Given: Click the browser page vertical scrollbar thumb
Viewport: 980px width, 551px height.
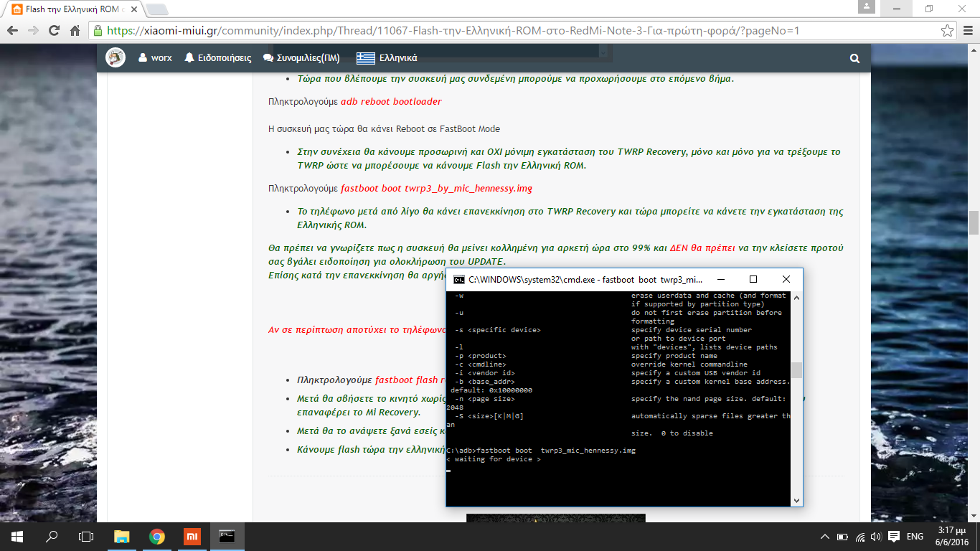Looking at the screenshot, I should [974, 222].
